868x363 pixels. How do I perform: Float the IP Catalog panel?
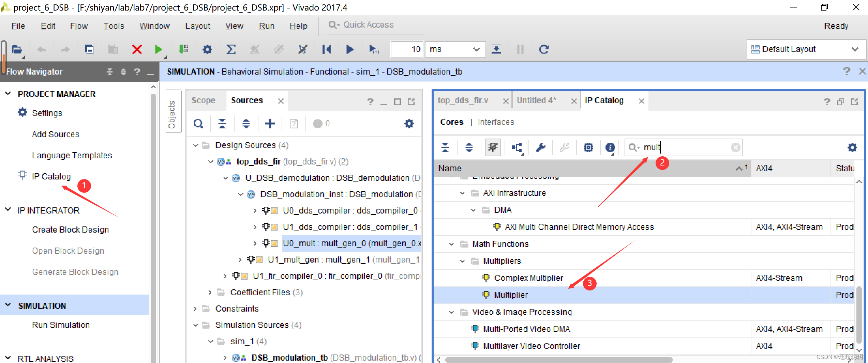[854, 101]
